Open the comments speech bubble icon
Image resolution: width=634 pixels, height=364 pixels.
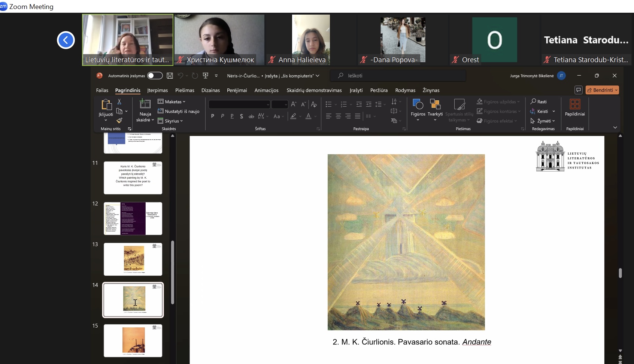pos(579,90)
